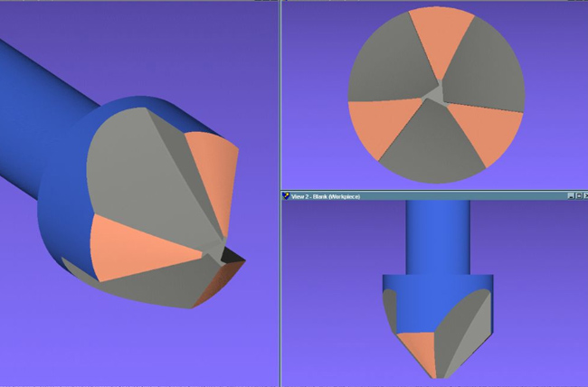Pick the upper orange facet in perspective view
The image size is (588, 387).
pos(215,165)
